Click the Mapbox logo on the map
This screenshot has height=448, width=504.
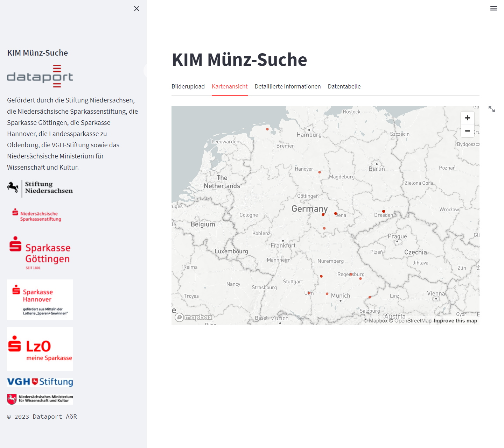pyautogui.click(x=194, y=317)
